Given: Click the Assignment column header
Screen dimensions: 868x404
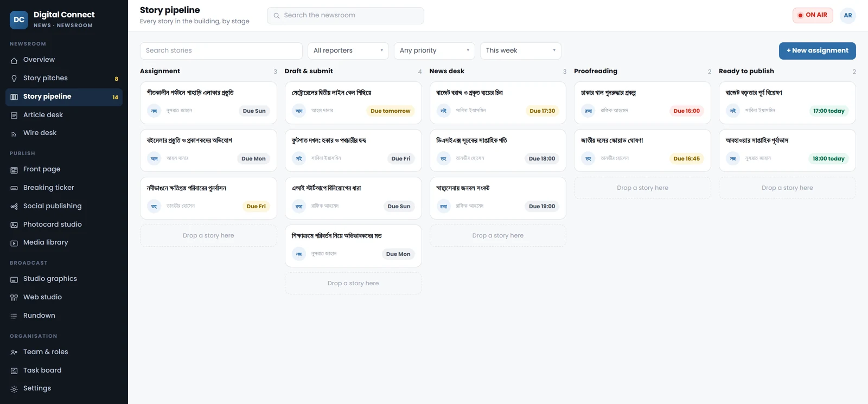Looking at the screenshot, I should tap(160, 71).
